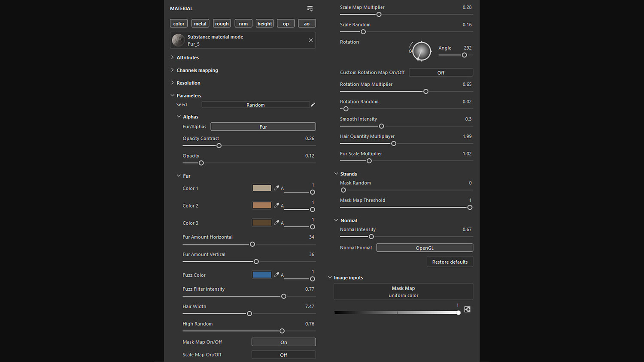644x362 pixels.
Task: Open the Fuzz Color blue swatch
Action: (x=262, y=275)
